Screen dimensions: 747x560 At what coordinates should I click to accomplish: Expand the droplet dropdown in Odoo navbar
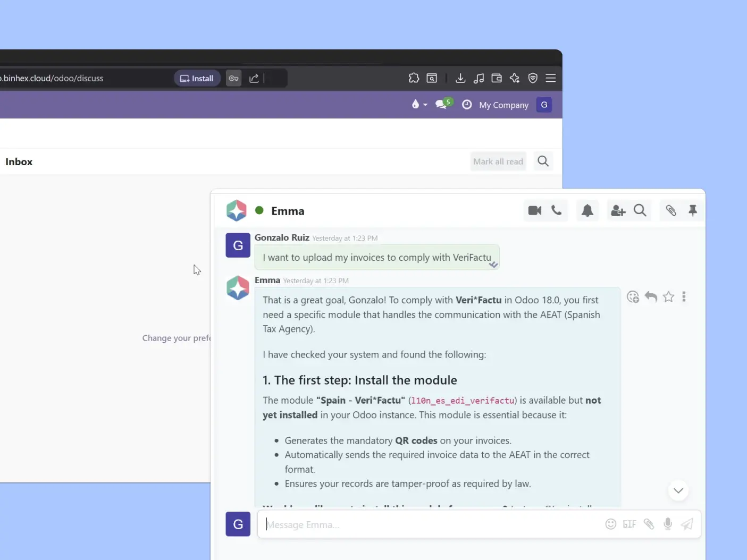point(419,105)
